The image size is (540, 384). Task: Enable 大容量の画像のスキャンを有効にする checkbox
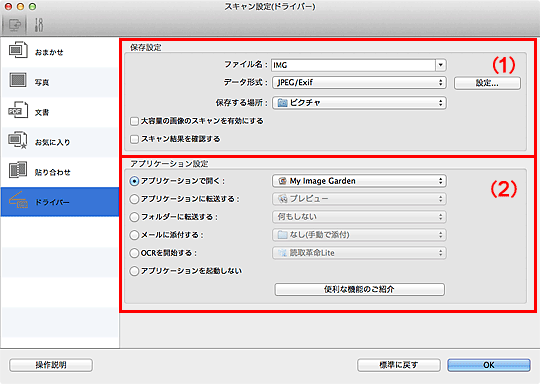click(x=134, y=121)
